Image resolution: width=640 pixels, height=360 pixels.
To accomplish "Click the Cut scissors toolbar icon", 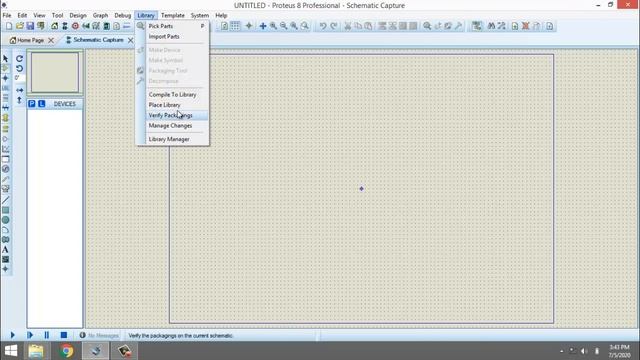I will pos(347,26).
